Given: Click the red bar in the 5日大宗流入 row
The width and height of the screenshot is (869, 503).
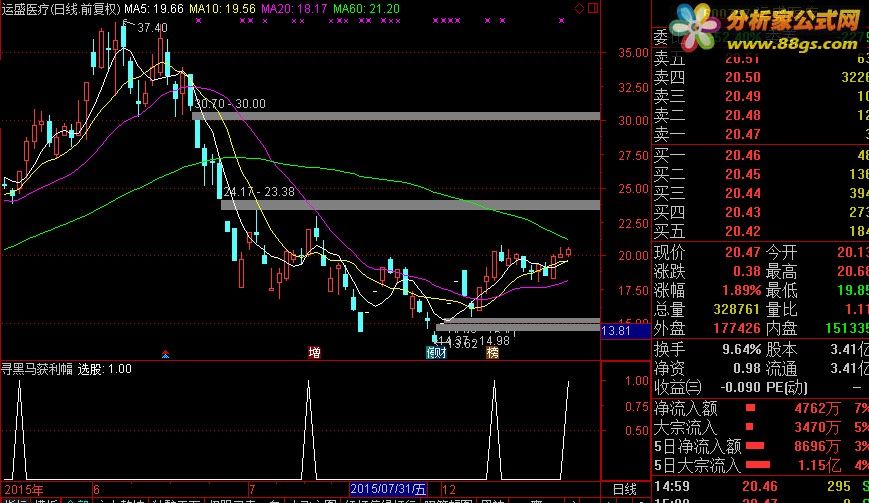Looking at the screenshot, I should click(x=758, y=465).
